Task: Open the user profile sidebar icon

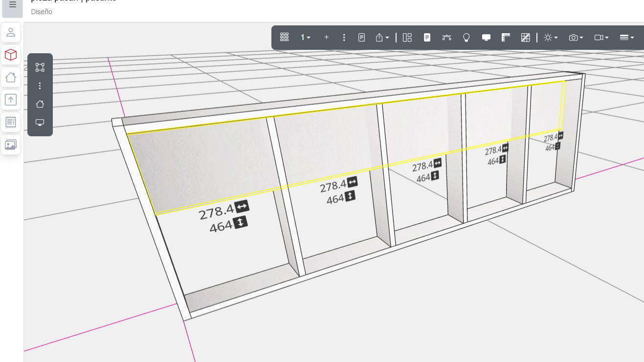Action: click(x=11, y=33)
